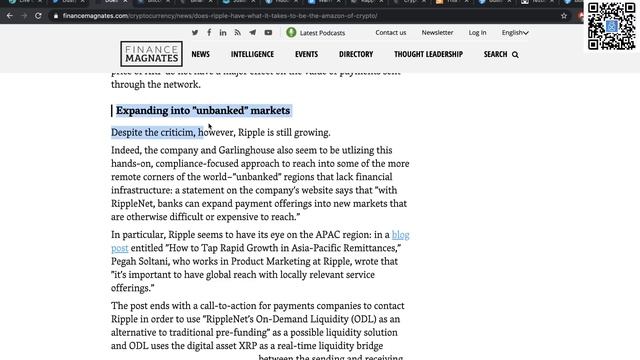
Task: Open the NEWS menu
Action: (200, 54)
